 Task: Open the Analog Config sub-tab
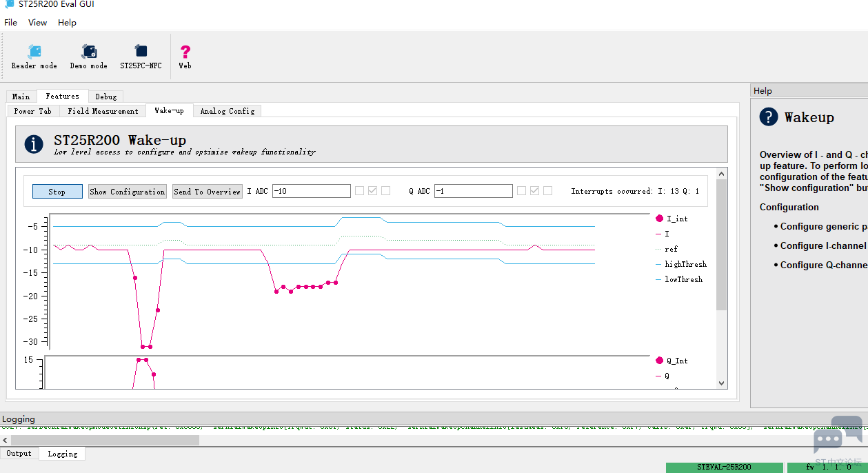click(228, 111)
